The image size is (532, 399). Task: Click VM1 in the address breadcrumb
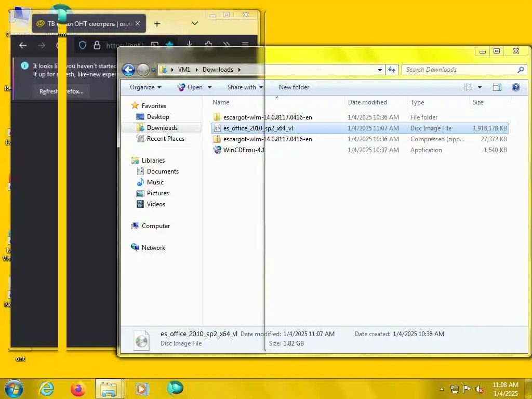184,70
